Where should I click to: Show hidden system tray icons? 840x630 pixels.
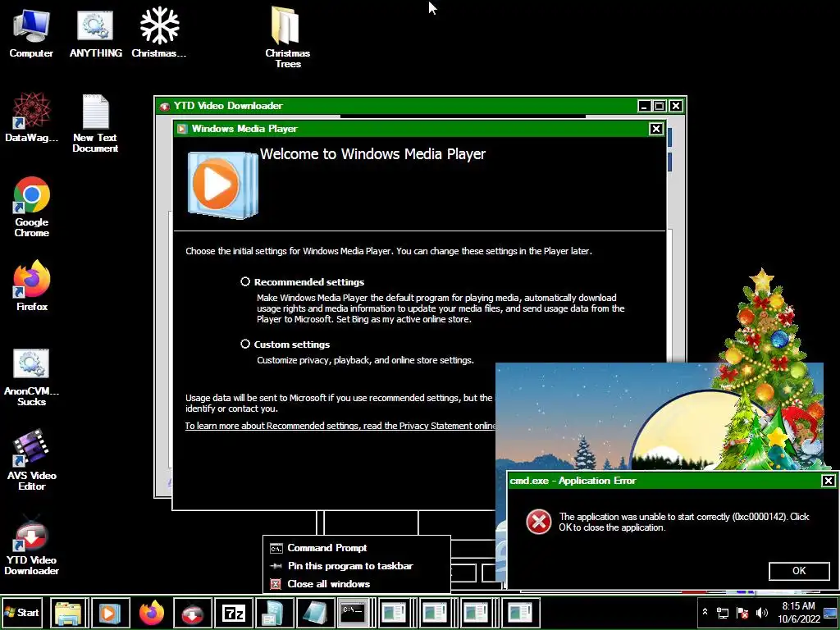[705, 612]
